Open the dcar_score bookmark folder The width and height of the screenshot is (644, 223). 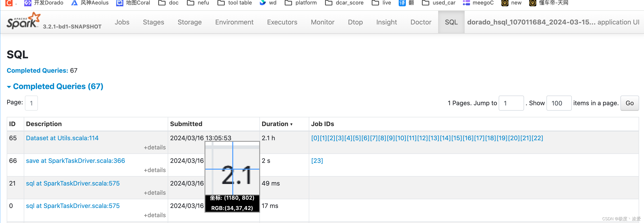(344, 3)
